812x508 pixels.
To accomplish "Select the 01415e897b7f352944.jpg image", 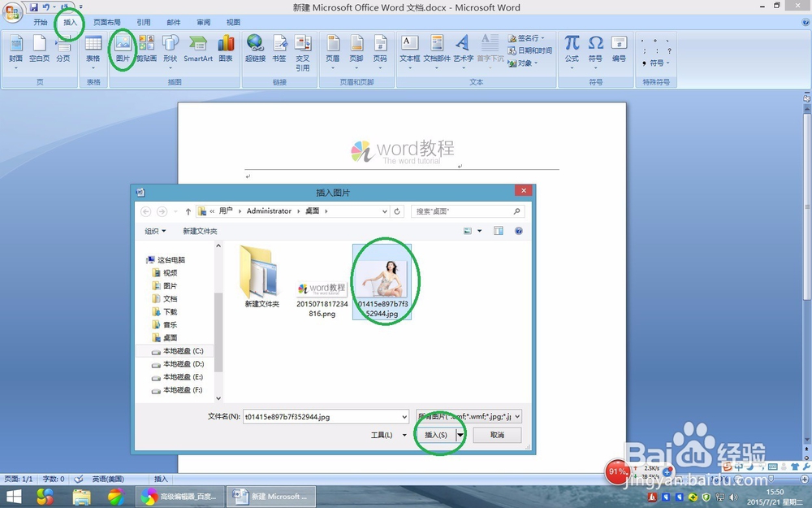I will (x=382, y=283).
